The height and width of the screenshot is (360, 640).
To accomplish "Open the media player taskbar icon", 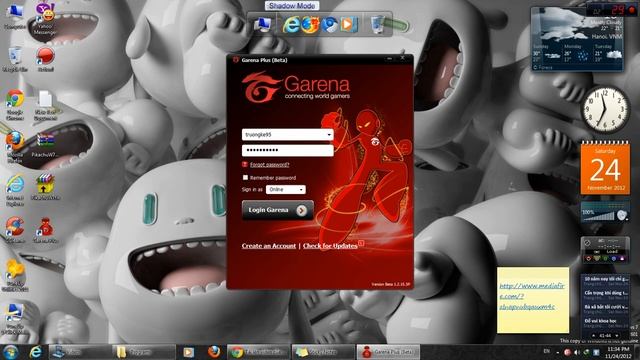I will (188, 352).
